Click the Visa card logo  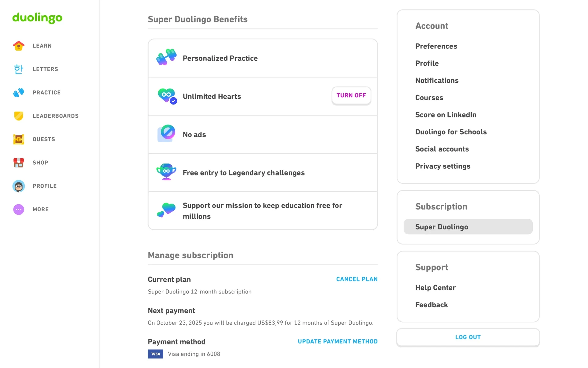[x=156, y=354]
